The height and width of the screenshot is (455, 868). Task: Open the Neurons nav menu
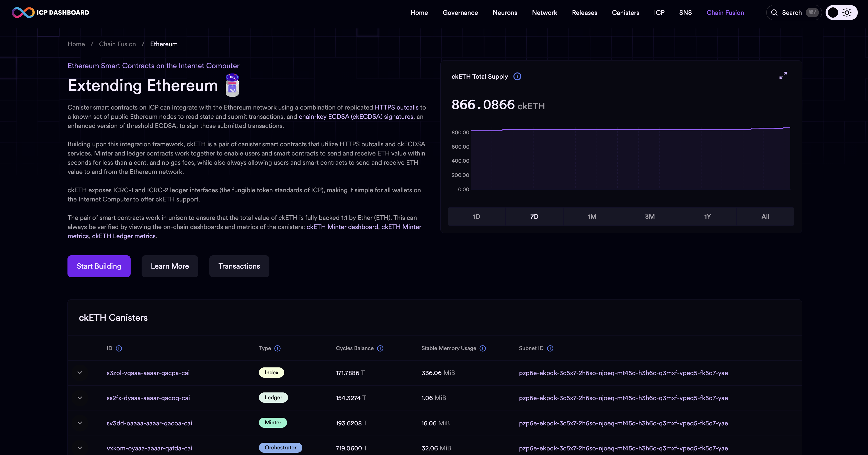[x=505, y=13]
